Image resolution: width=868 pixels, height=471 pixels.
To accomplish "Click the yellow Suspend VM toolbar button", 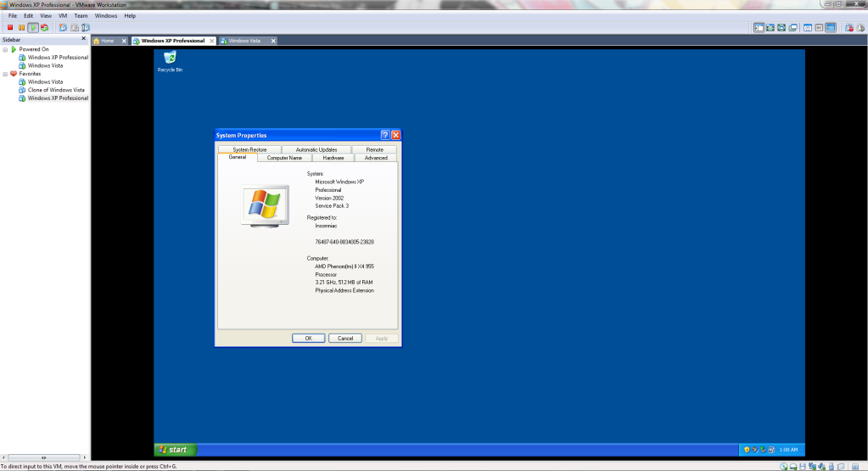I will coord(21,28).
